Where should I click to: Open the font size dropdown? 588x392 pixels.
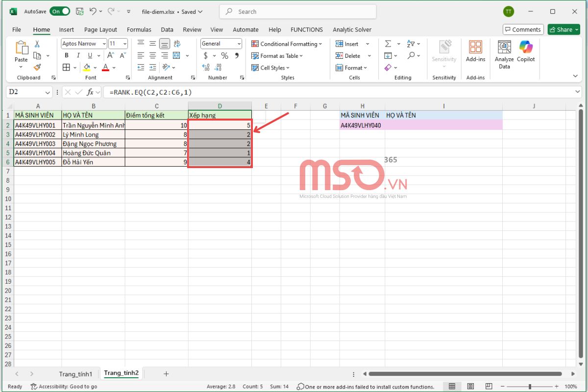pos(125,44)
